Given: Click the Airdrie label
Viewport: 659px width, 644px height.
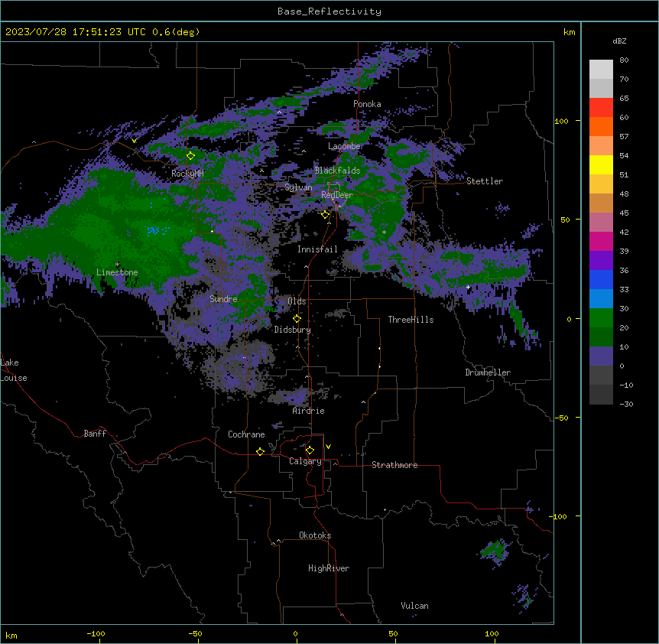Looking at the screenshot, I should pos(308,411).
